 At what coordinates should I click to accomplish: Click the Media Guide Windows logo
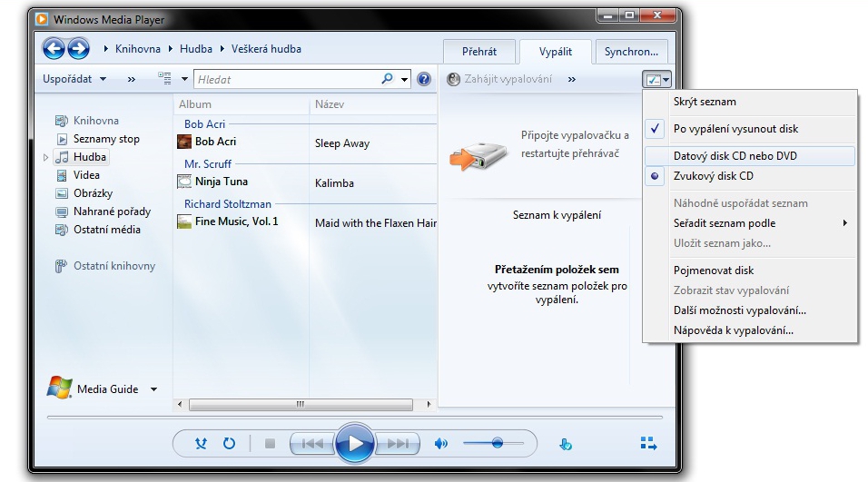[x=60, y=388]
